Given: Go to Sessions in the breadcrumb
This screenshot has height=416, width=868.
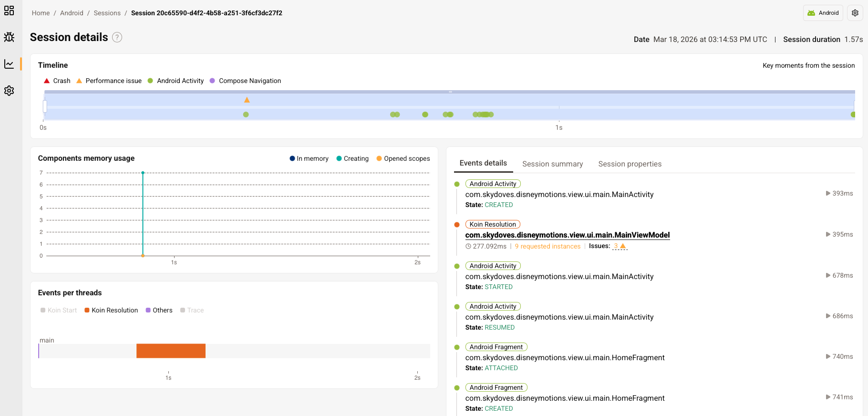Looking at the screenshot, I should tap(107, 13).
